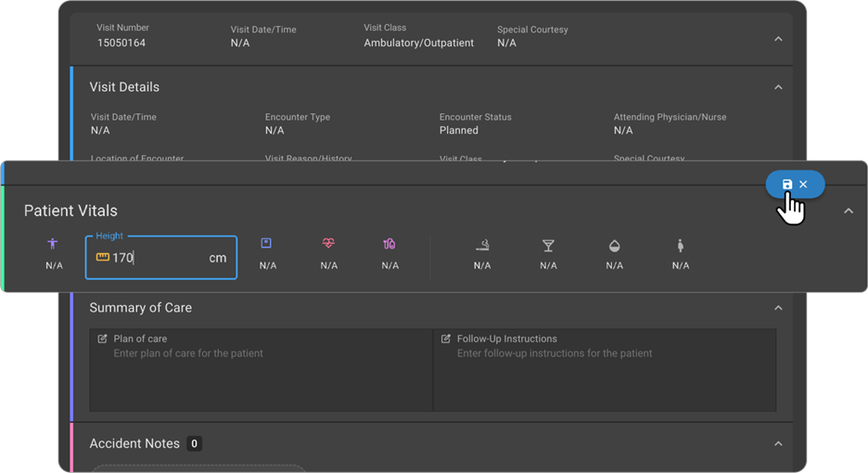Image resolution: width=868 pixels, height=473 pixels.
Task: Collapse the Summary of Care section
Action: point(778,308)
